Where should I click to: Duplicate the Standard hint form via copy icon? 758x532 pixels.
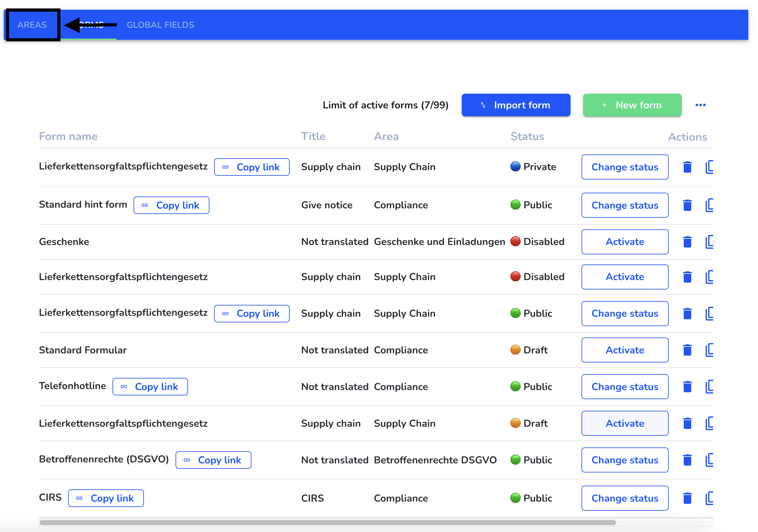(709, 205)
